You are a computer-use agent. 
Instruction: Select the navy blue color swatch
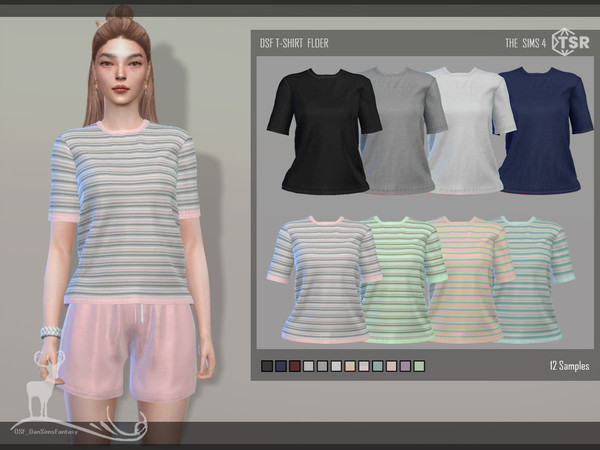coord(281,366)
